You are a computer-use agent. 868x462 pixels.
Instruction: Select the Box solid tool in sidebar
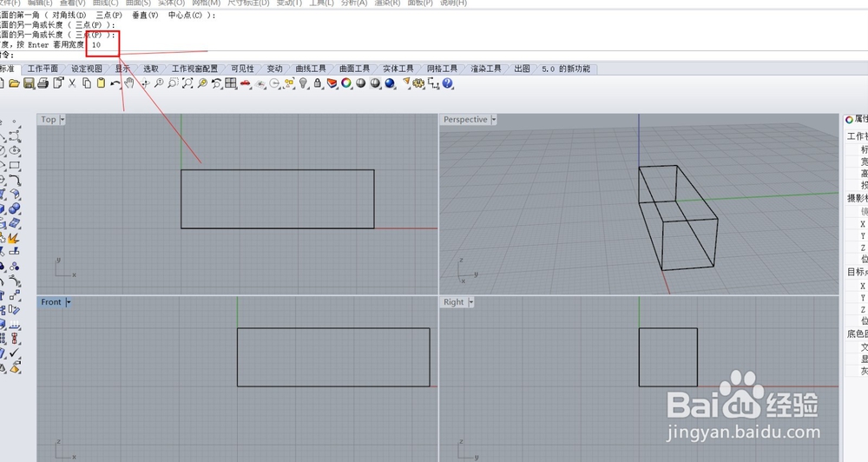pyautogui.click(x=3, y=208)
